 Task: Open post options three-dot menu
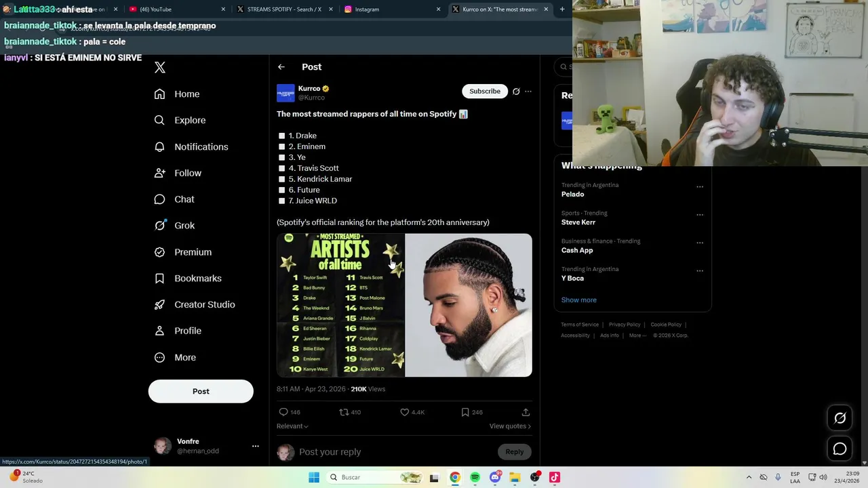pyautogui.click(x=528, y=91)
